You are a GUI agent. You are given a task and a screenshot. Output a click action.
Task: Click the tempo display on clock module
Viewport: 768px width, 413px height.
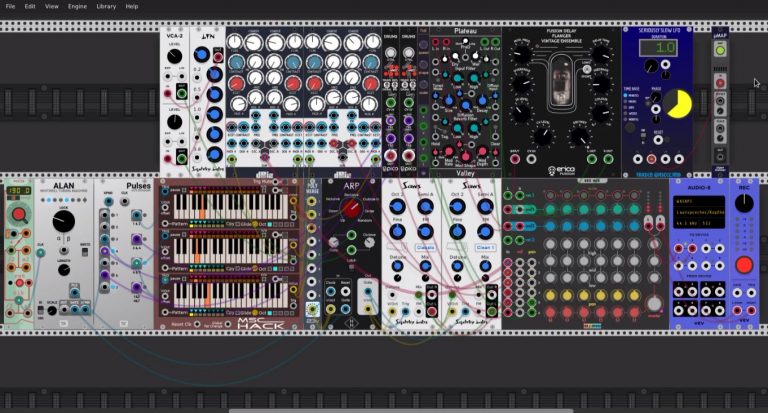tap(19, 190)
